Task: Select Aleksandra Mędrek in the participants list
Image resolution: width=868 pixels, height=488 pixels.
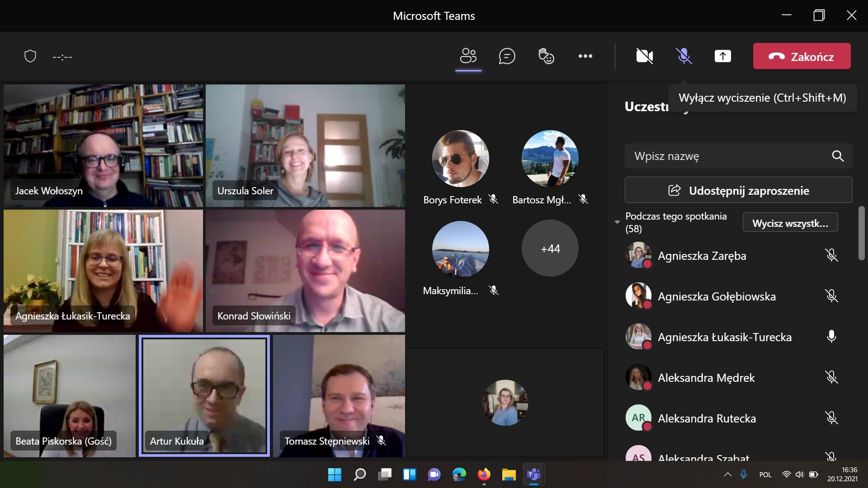Action: coord(706,378)
